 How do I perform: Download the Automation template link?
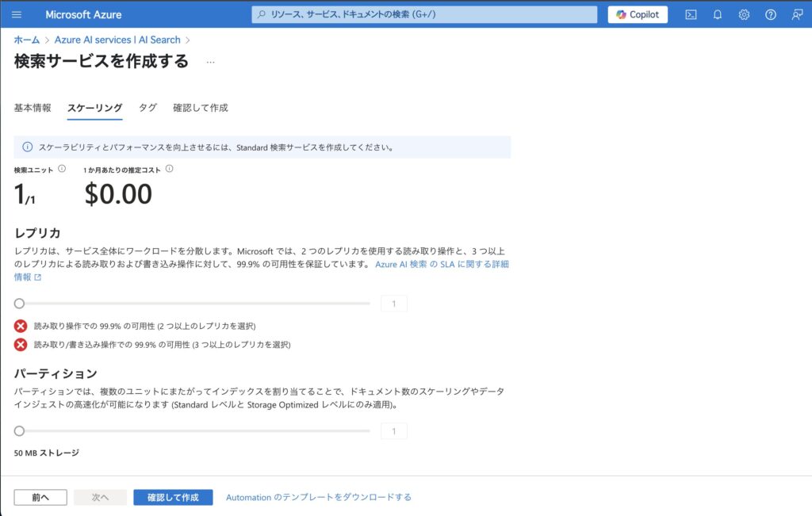pos(319,497)
